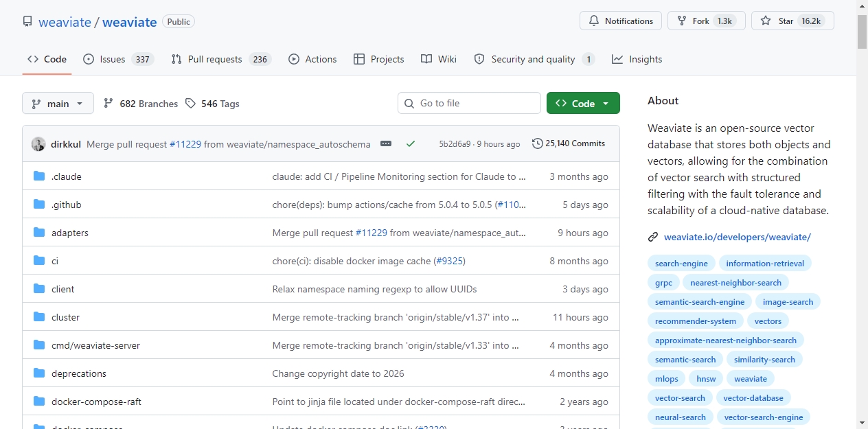Expand commit message ellipsis button
The height and width of the screenshot is (429, 868).
pos(386,144)
